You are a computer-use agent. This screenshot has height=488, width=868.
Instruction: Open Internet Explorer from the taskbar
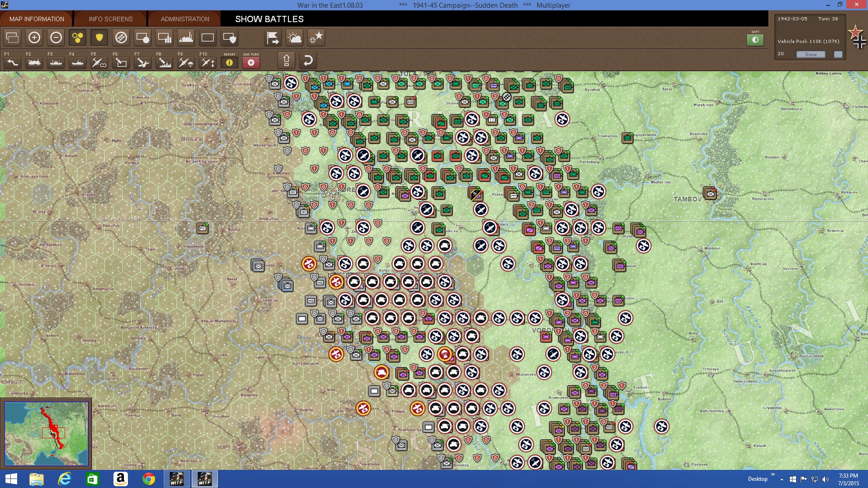click(x=65, y=479)
